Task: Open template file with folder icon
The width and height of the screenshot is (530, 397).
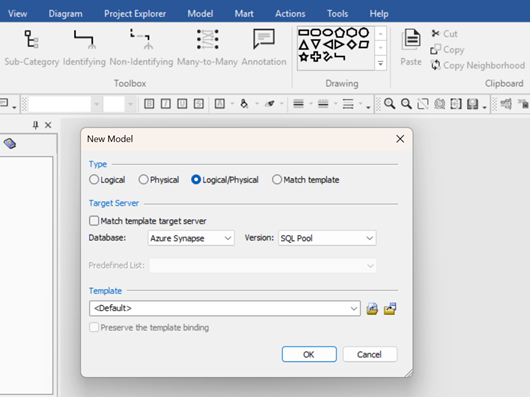Action: [372, 309]
